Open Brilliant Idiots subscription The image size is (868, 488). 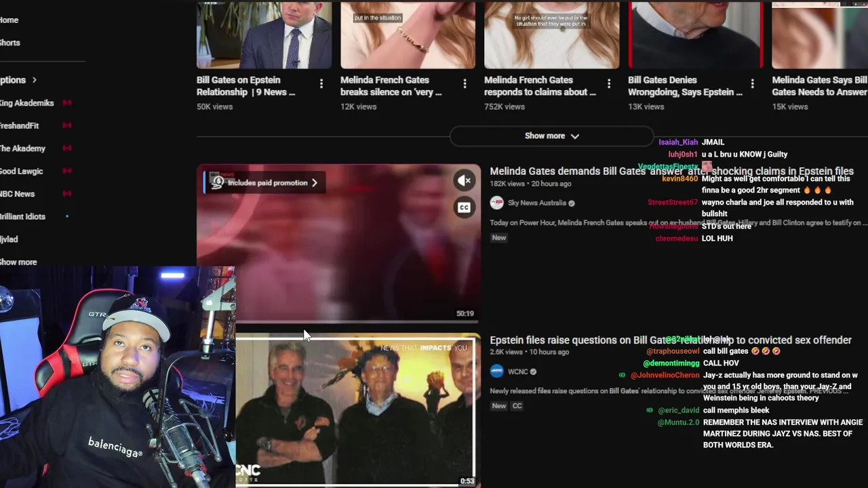coord(22,216)
